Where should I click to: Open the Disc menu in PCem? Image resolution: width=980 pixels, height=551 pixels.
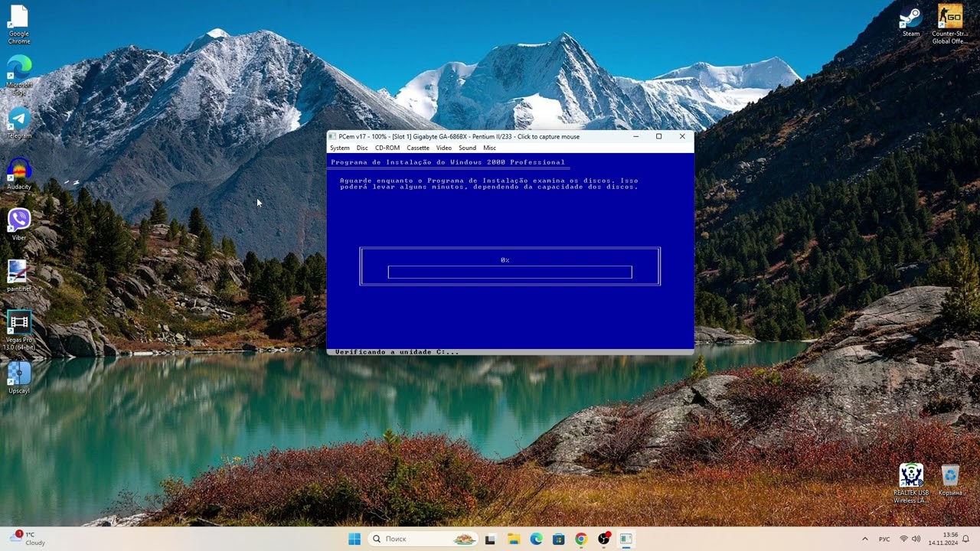(362, 148)
